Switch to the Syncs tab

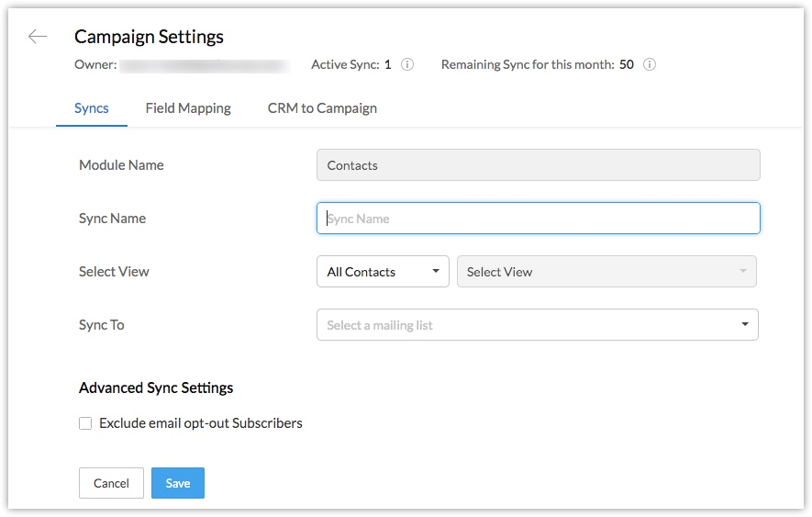(x=92, y=108)
